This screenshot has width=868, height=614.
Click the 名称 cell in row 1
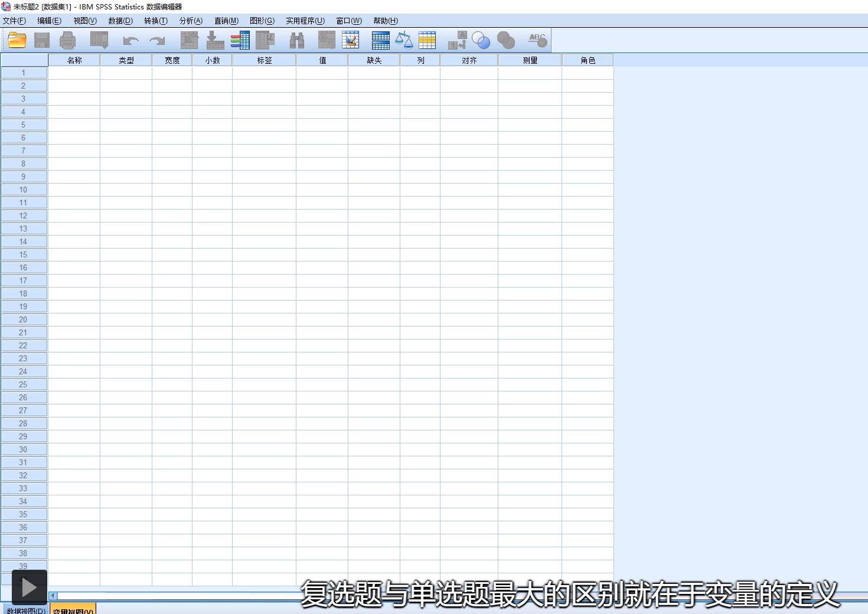coord(74,73)
